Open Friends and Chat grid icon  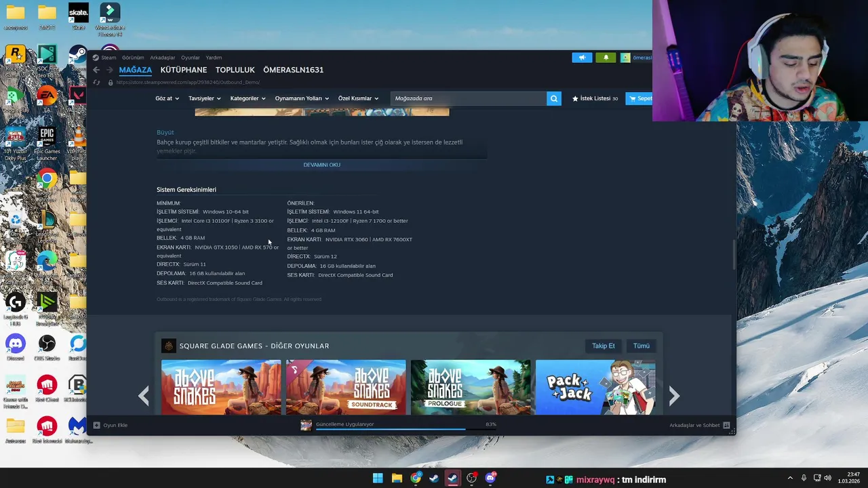(x=726, y=425)
